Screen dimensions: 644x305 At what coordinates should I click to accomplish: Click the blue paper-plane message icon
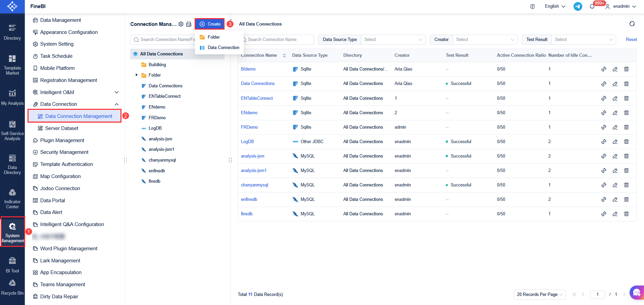(578, 6)
